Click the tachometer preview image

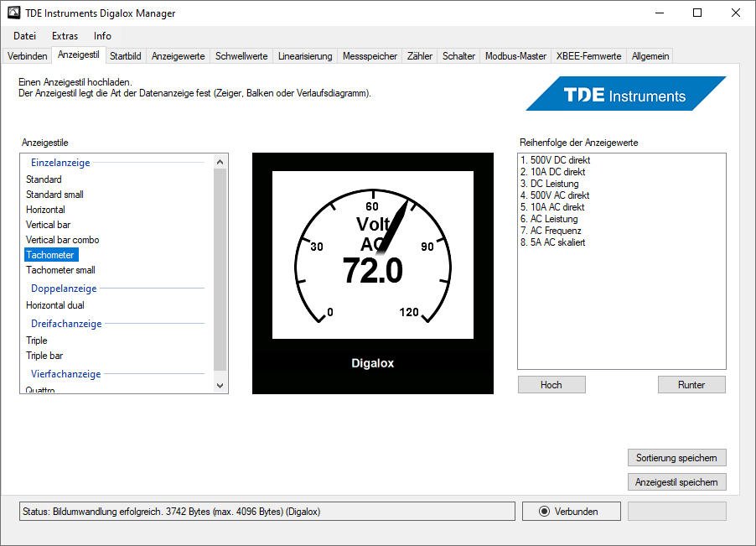coord(373,273)
